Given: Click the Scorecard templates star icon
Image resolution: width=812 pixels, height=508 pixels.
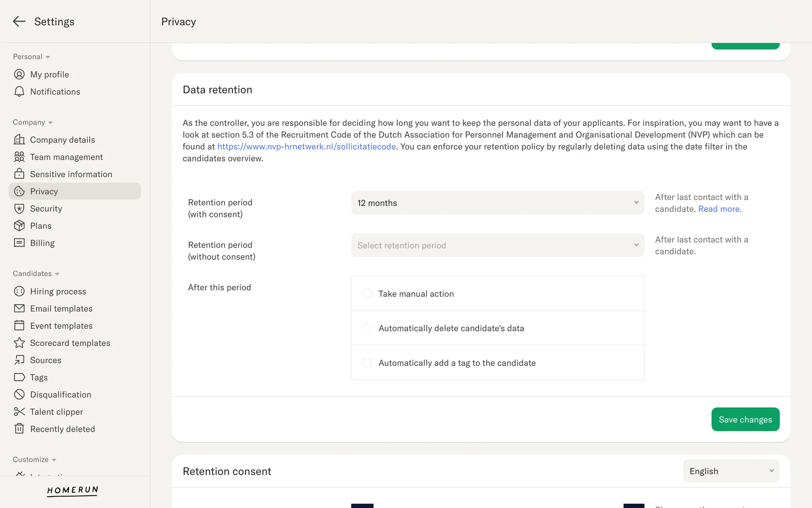Looking at the screenshot, I should click(x=19, y=343).
